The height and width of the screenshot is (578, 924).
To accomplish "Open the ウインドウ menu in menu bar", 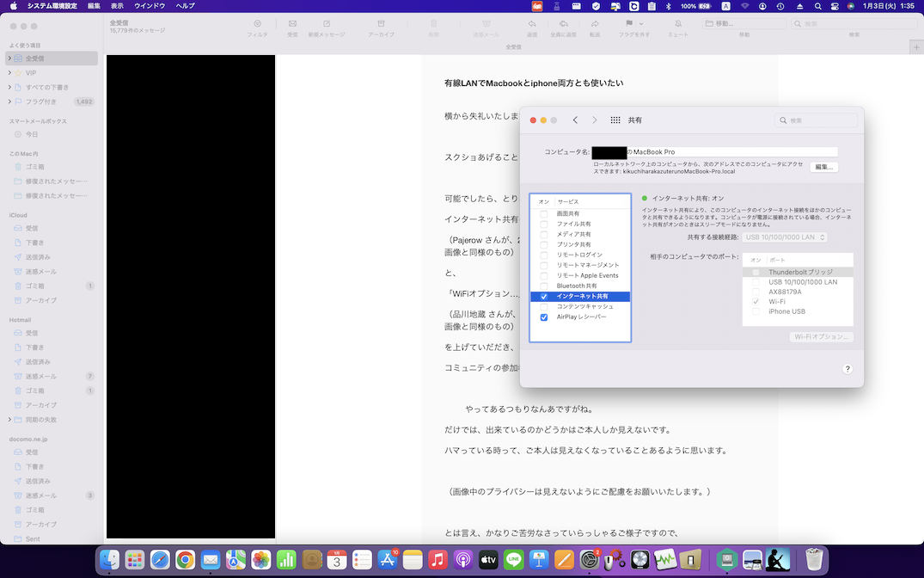I will [x=149, y=6].
